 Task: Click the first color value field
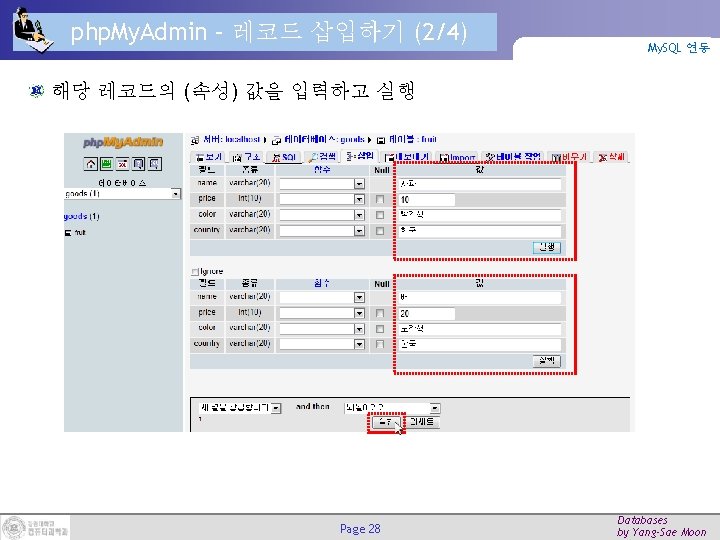(x=479, y=215)
